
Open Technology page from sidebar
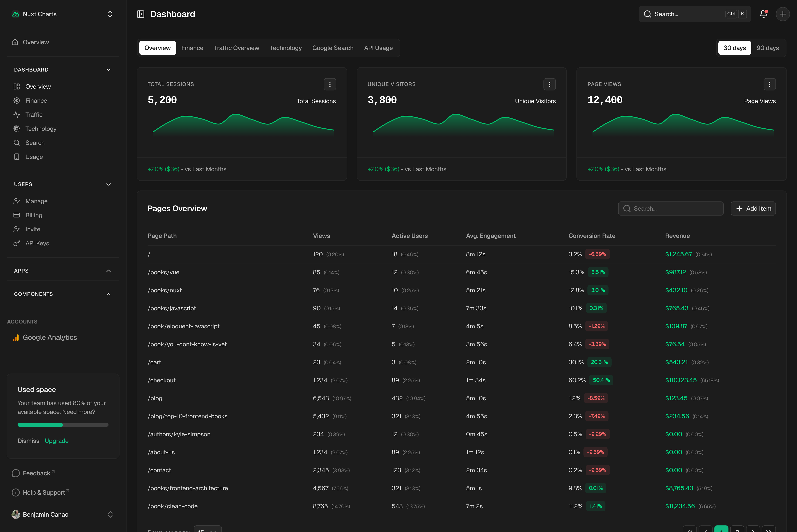tap(41, 129)
